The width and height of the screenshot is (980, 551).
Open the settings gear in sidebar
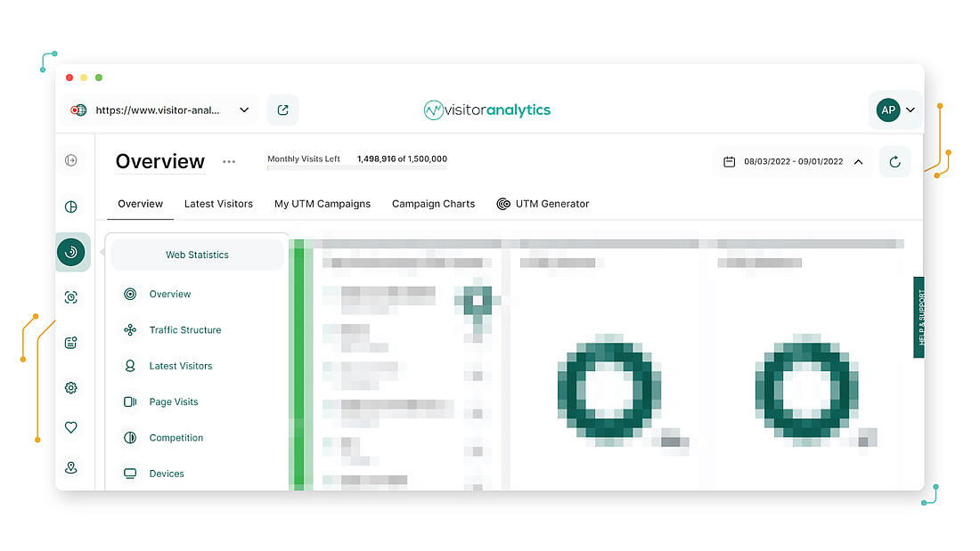coord(71,388)
